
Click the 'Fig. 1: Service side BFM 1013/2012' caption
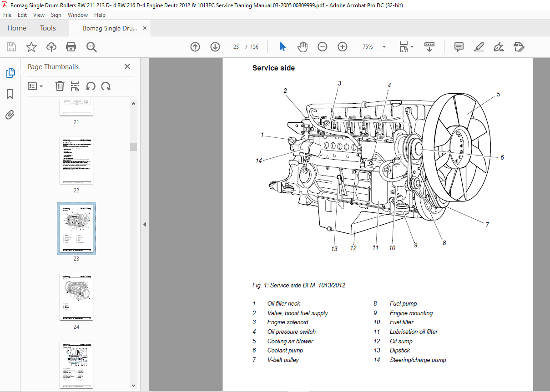299,286
